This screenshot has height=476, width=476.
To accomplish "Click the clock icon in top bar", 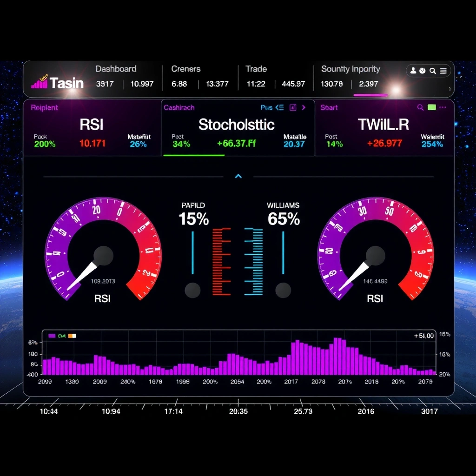I will [423, 71].
